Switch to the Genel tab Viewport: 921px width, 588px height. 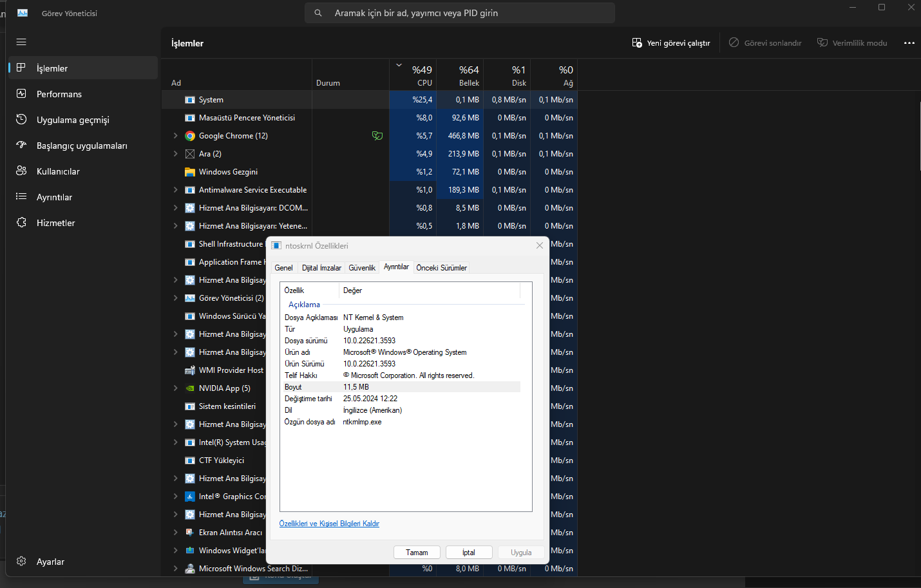(x=283, y=268)
